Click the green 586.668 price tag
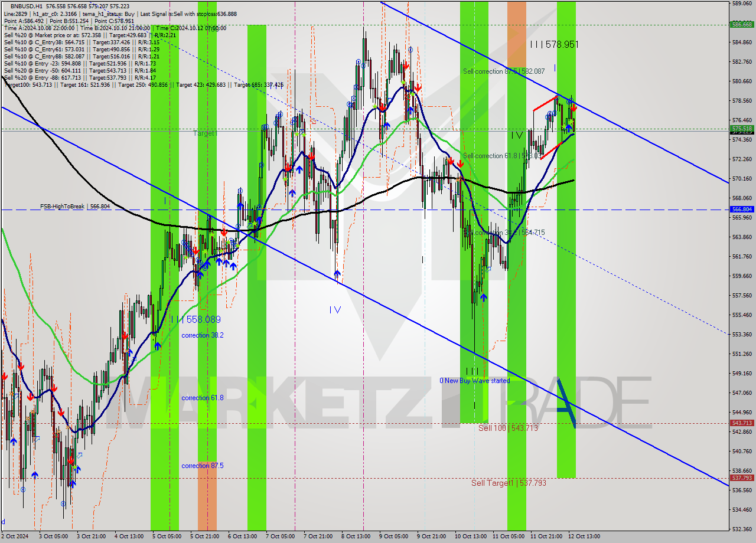Viewport: 756px width, 543px height. (742, 25)
